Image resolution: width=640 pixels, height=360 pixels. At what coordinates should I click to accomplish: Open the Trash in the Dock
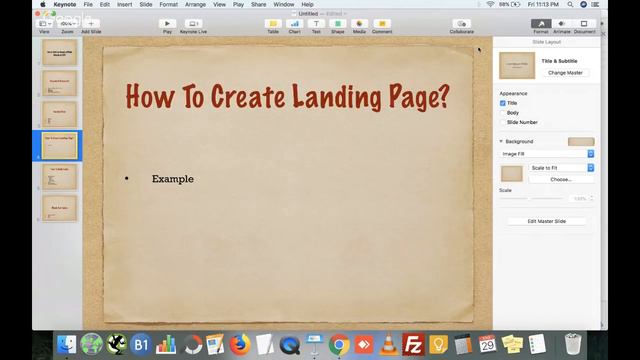tap(573, 344)
